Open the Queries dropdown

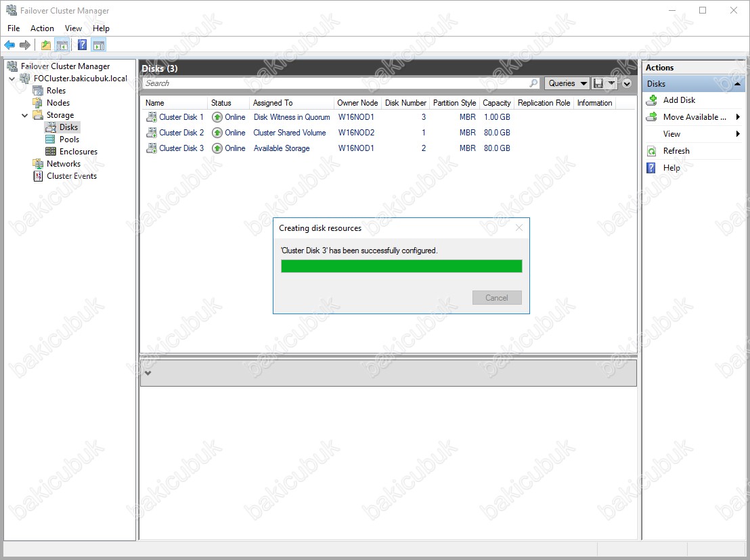point(567,83)
